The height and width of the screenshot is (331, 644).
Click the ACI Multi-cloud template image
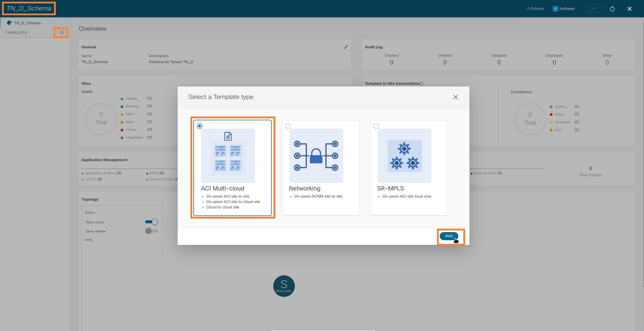(228, 156)
